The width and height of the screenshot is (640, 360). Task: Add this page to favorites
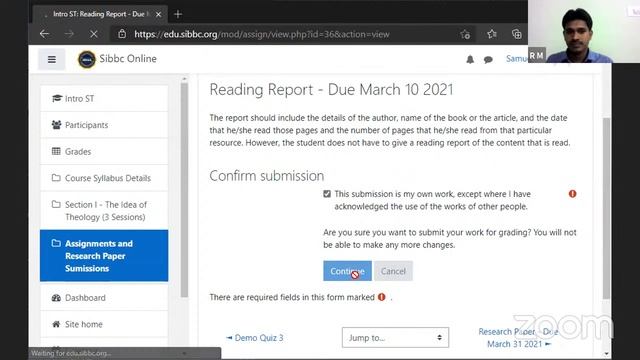click(x=465, y=34)
